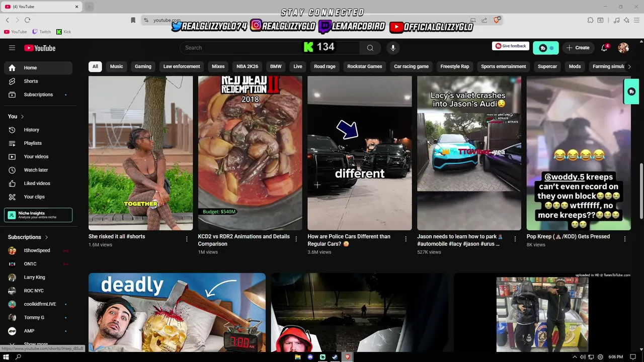Image resolution: width=644 pixels, height=362 pixels.
Task: Go back with the browser back arrow
Action: point(8,20)
